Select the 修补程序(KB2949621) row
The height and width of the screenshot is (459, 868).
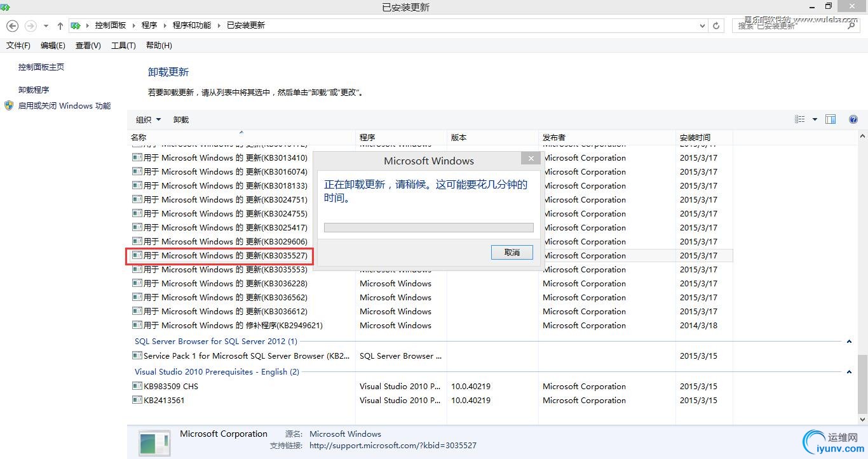coord(430,326)
